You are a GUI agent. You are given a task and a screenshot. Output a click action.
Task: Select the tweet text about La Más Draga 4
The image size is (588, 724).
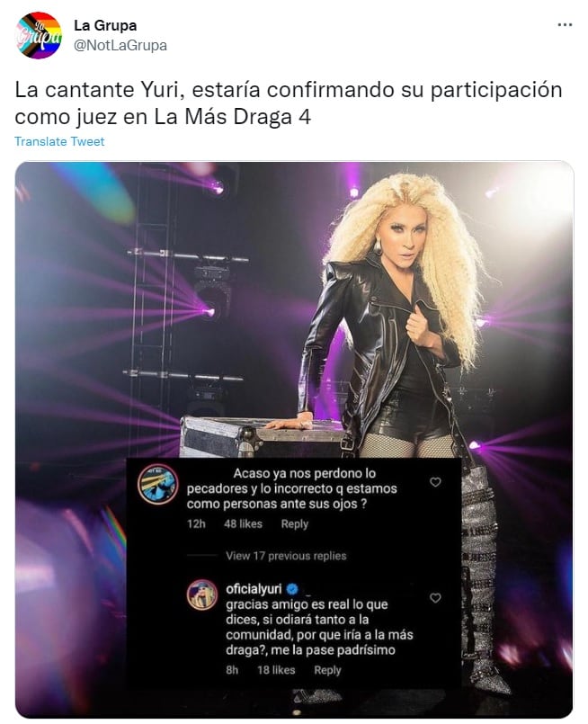(x=289, y=103)
